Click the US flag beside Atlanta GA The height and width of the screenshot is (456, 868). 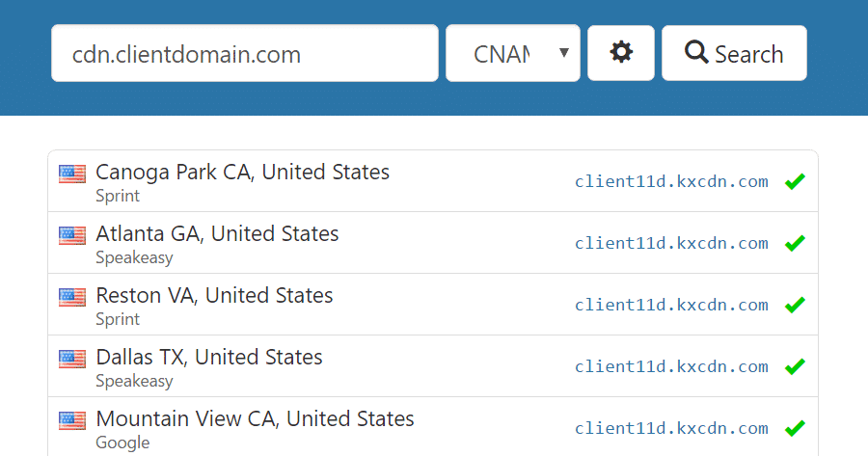pyautogui.click(x=72, y=235)
